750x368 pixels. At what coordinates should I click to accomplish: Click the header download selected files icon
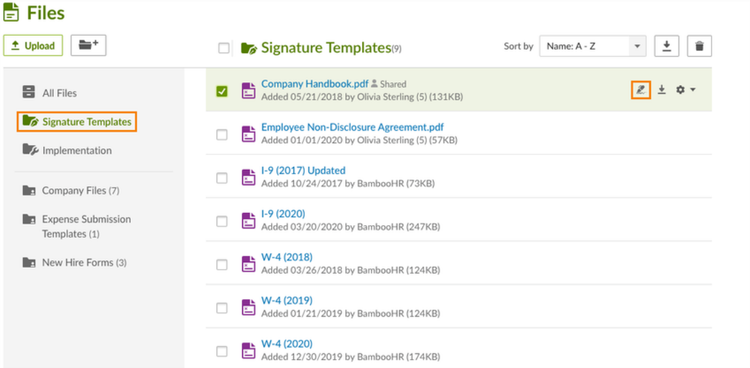pos(666,46)
